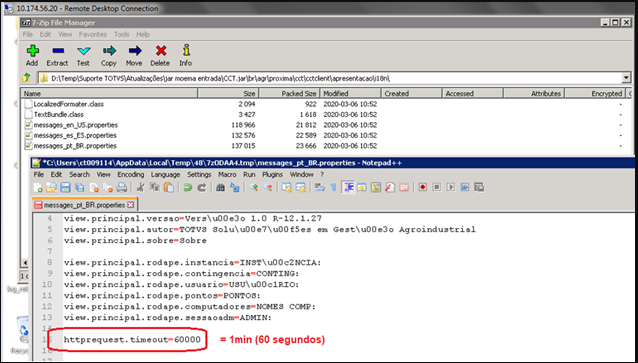Click the Save Recorded Macro icon
The height and width of the screenshot is (363, 638).
click(479, 187)
